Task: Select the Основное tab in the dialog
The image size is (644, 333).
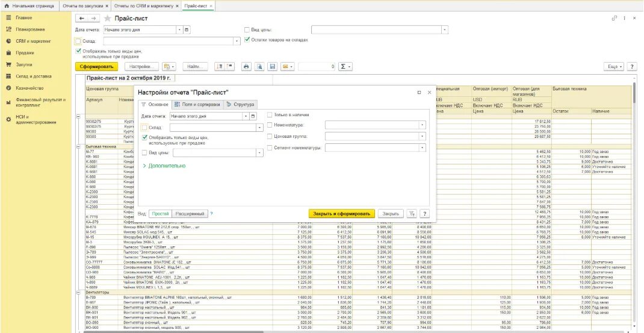Action: point(155,104)
